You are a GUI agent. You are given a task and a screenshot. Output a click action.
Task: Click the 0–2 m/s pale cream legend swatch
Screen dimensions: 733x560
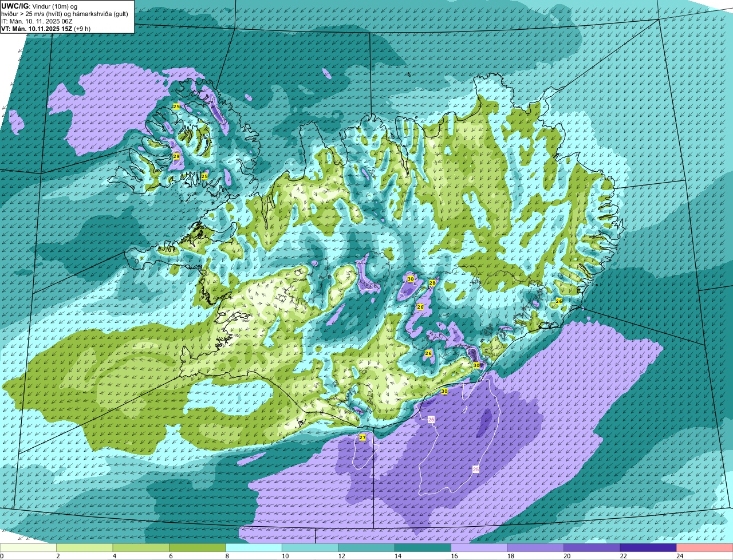click(x=28, y=548)
